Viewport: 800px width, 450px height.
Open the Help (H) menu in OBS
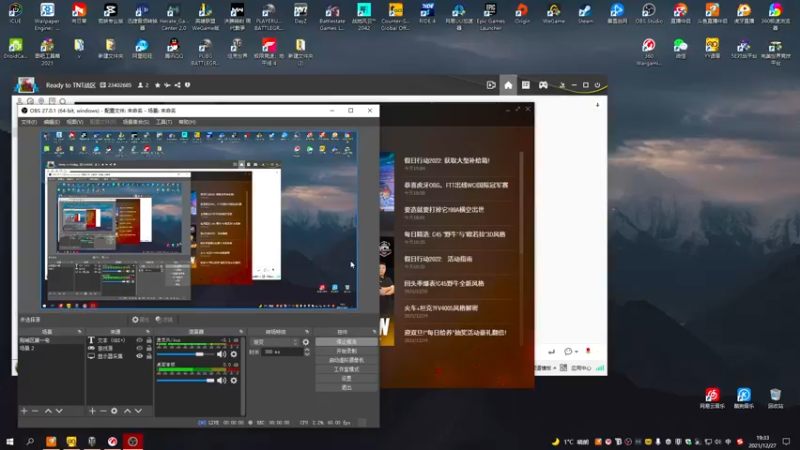187,122
